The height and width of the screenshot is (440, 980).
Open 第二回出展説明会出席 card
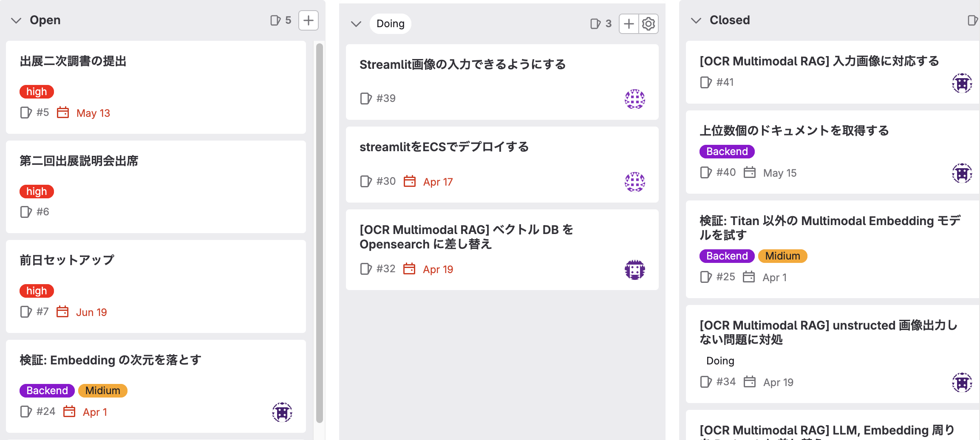tap(79, 161)
